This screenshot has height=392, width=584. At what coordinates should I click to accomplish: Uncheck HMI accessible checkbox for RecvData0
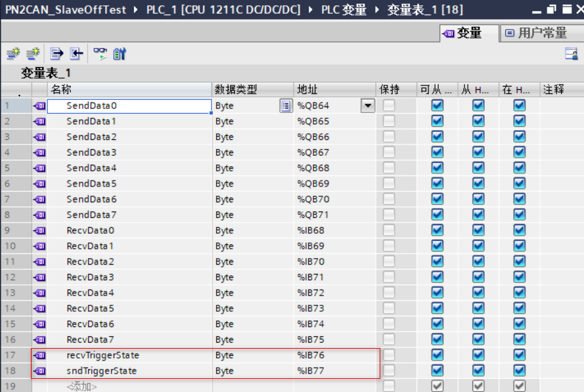[437, 230]
